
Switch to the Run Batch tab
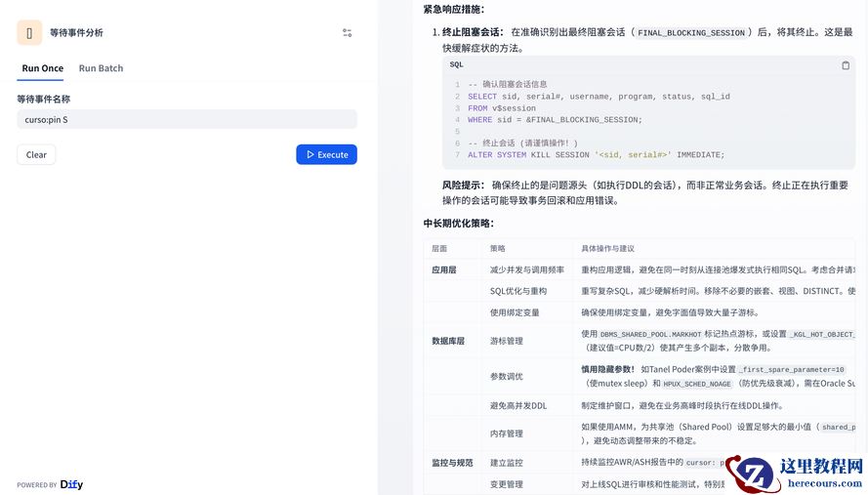pyautogui.click(x=101, y=68)
